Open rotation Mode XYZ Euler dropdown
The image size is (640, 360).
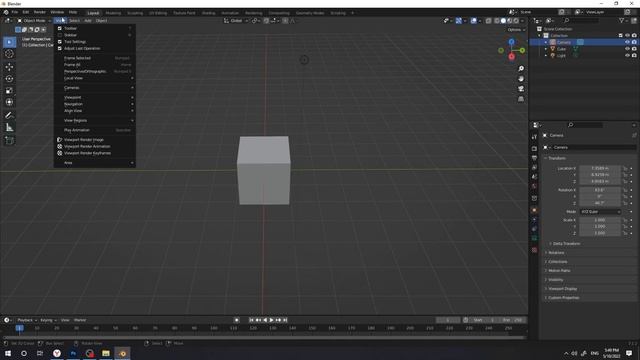tap(600, 212)
